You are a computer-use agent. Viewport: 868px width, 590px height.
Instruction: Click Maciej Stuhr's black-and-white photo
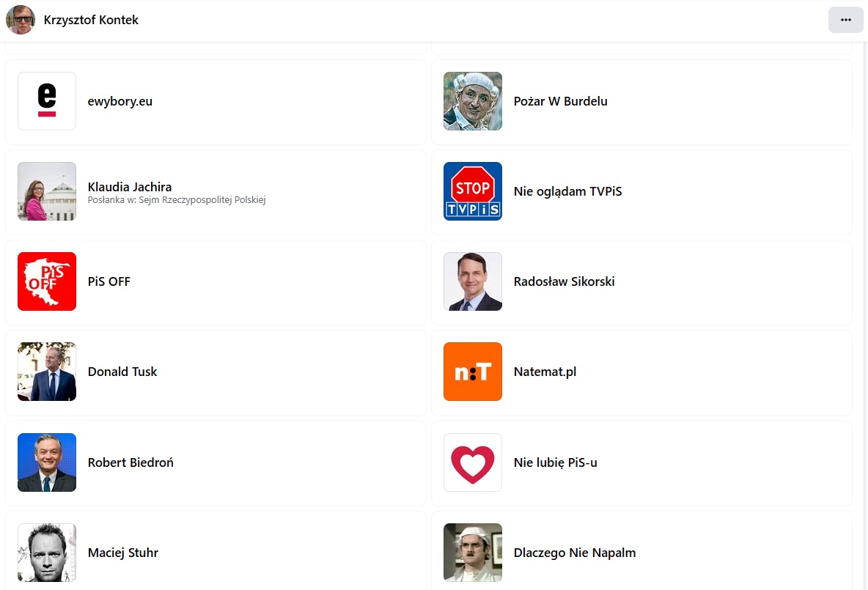47,553
